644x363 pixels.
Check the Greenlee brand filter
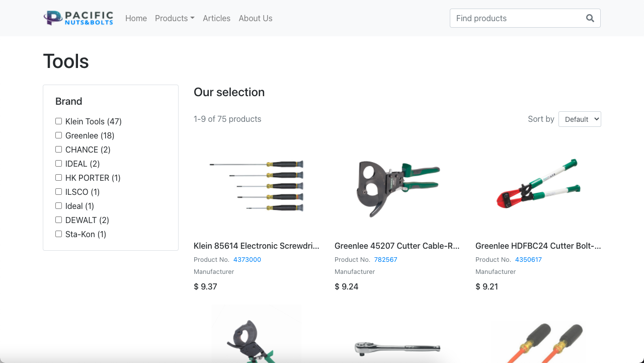[59, 135]
